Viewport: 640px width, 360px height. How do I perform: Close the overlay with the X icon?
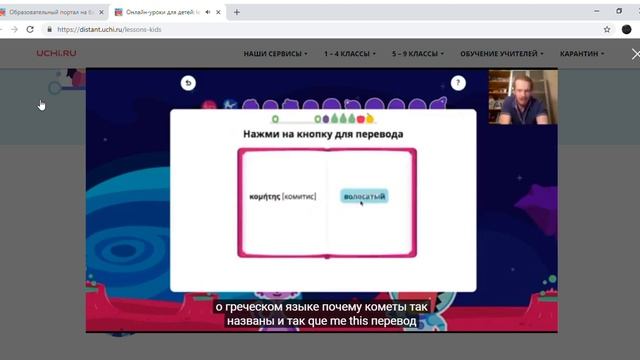[636, 54]
